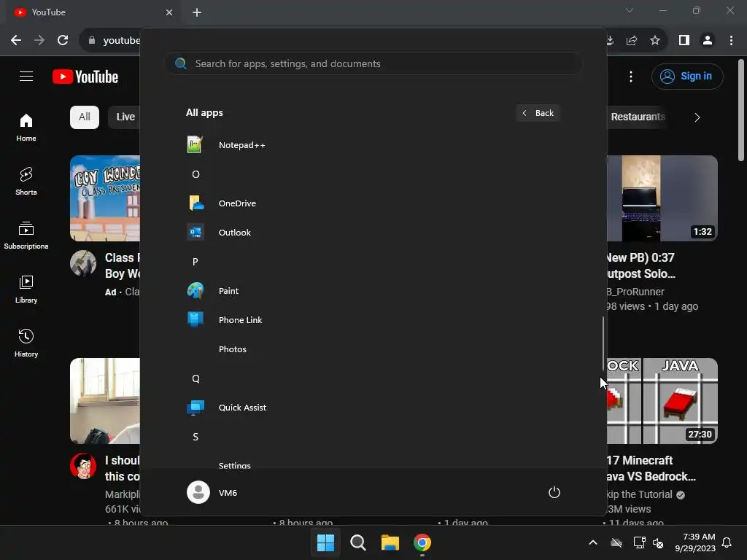Click the YouTube page scrollbar
The image size is (747, 560).
pos(740,111)
